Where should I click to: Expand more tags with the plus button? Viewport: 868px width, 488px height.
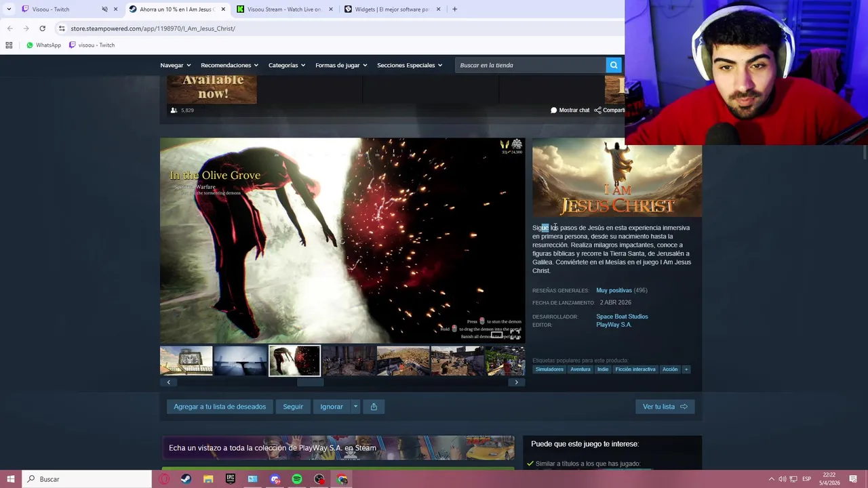point(686,369)
